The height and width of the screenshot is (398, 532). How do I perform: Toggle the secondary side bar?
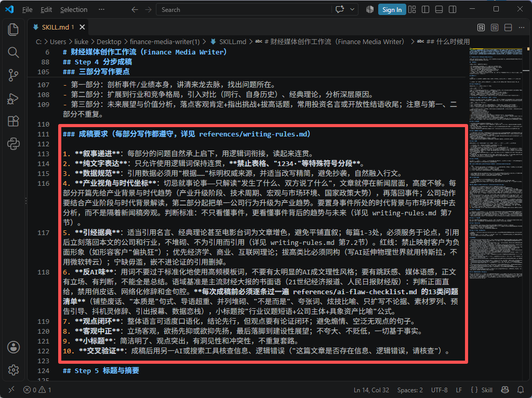(453, 9)
